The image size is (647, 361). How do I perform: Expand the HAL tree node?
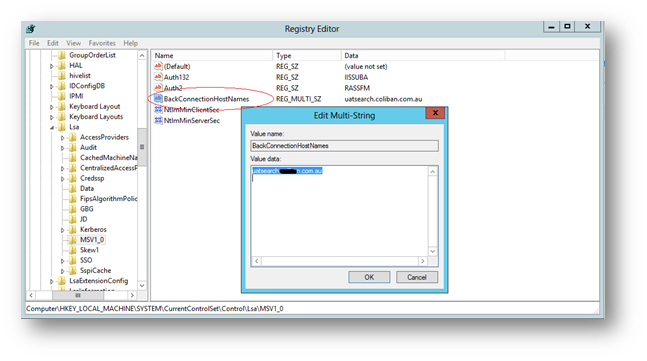coord(52,66)
